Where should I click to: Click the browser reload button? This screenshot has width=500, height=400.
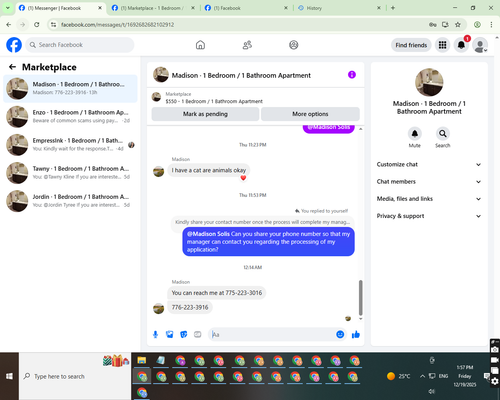coord(37,25)
